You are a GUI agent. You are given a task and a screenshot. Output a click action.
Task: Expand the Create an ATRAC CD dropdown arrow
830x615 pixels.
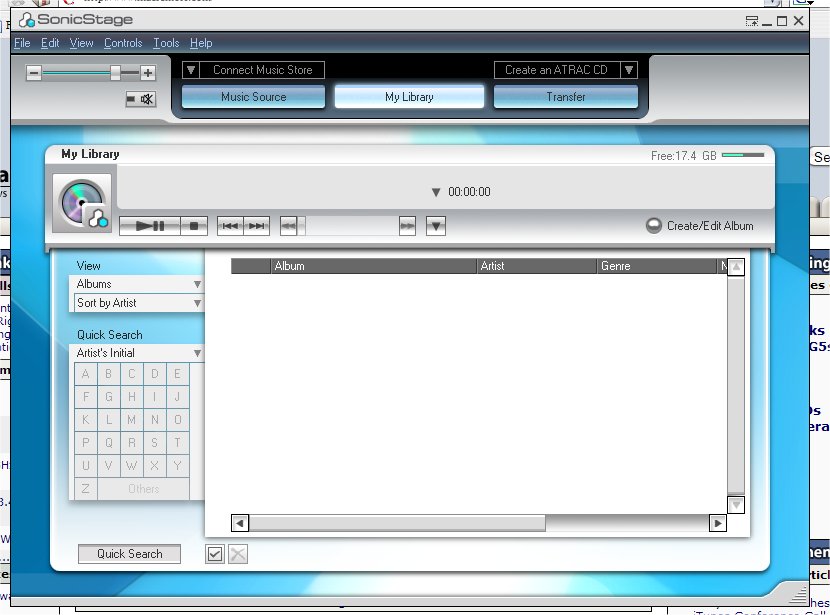[628, 70]
